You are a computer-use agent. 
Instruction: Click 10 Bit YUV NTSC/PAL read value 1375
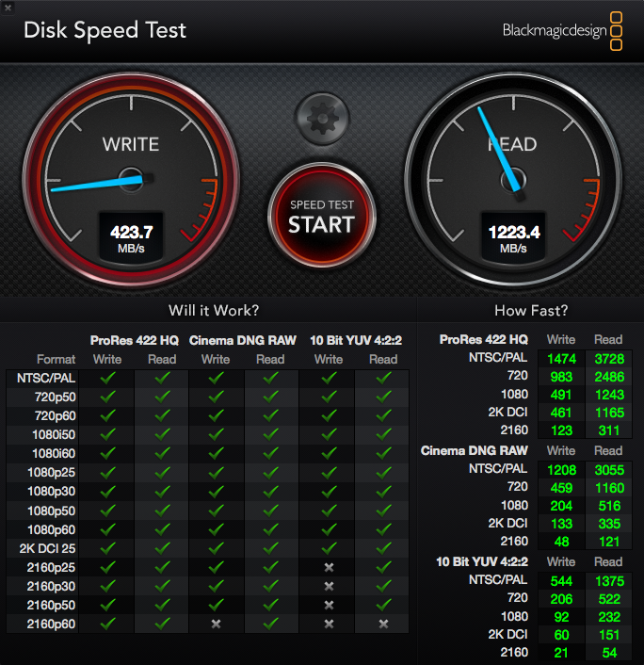[609, 581]
